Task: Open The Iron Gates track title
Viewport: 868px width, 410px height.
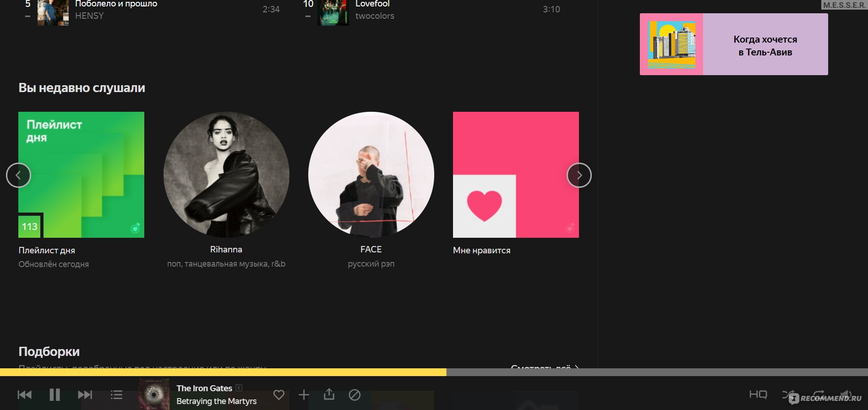Action: point(204,388)
